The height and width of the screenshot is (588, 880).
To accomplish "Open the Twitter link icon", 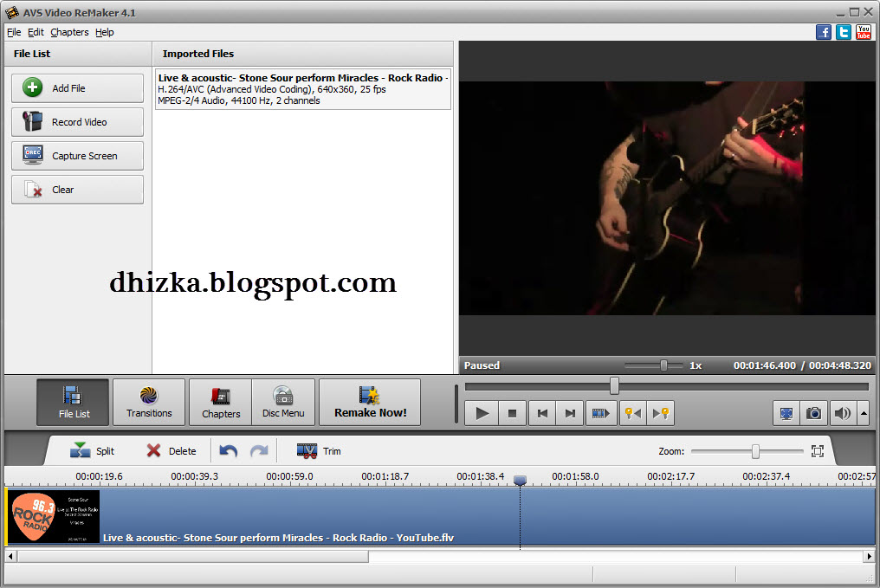I will point(843,32).
